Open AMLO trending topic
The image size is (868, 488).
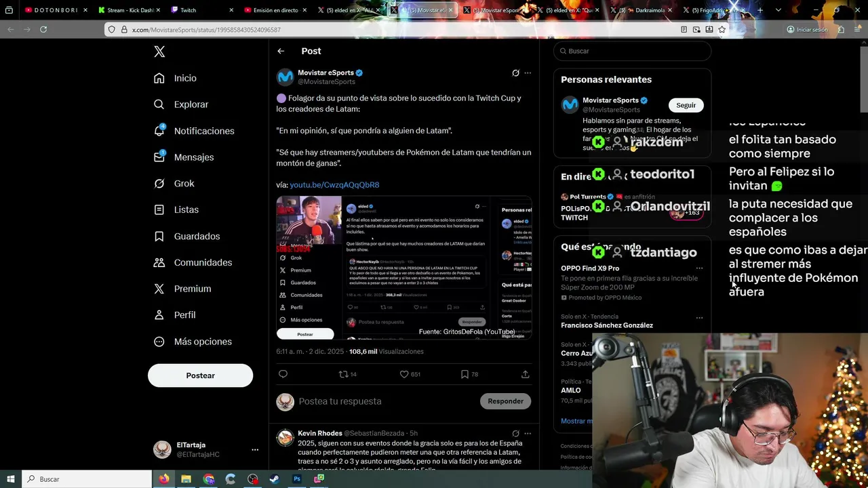(x=571, y=390)
